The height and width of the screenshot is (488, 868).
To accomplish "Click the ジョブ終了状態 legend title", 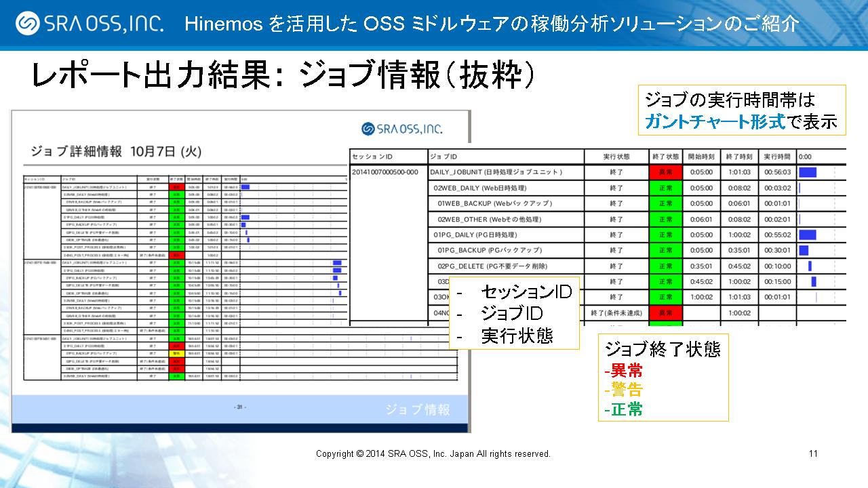I will click(x=663, y=350).
